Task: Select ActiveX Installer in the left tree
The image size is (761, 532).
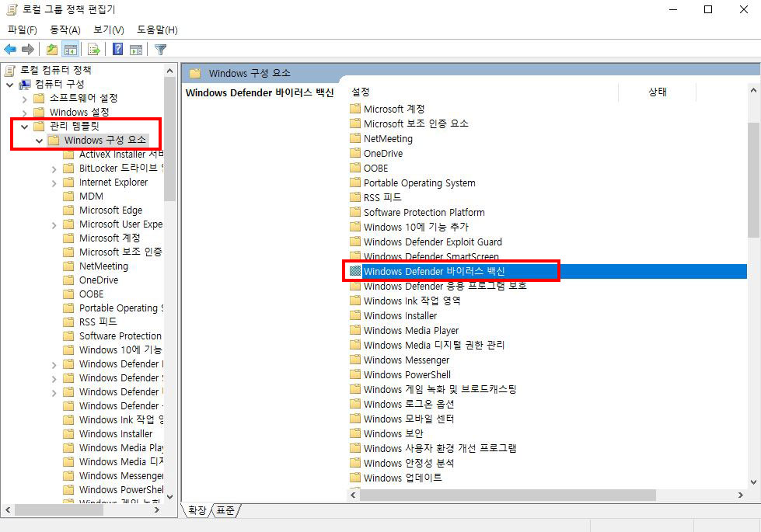Action: 120,155
